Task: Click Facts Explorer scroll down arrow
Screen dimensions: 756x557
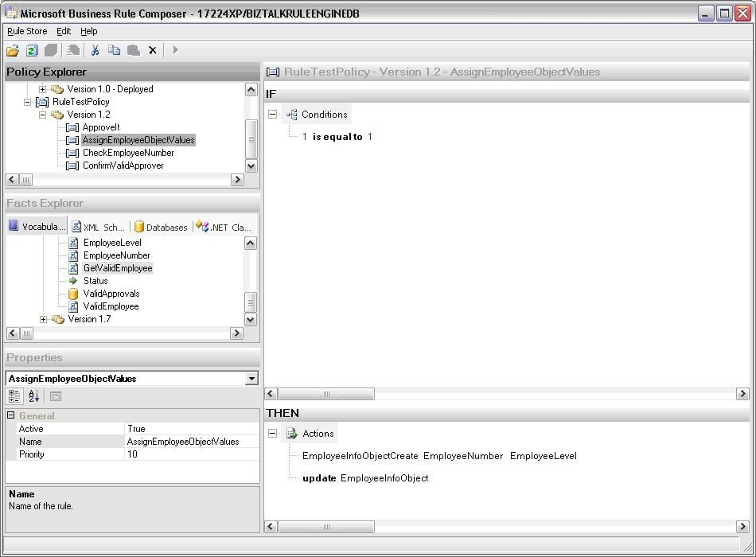Action: [251, 319]
